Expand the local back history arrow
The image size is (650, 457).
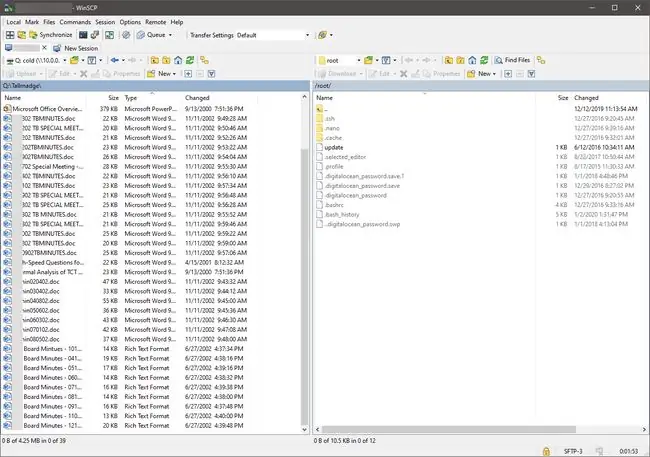pyautogui.click(x=123, y=61)
